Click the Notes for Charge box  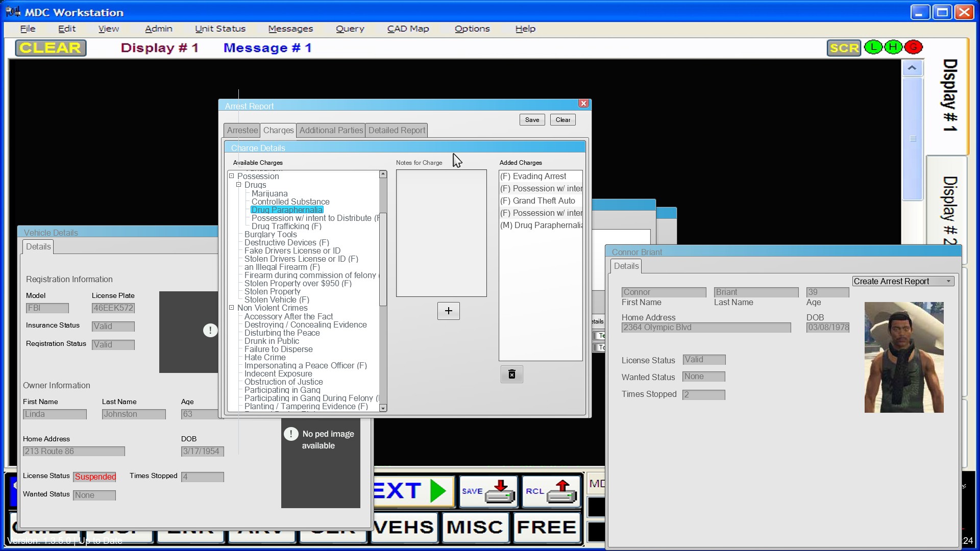click(441, 233)
